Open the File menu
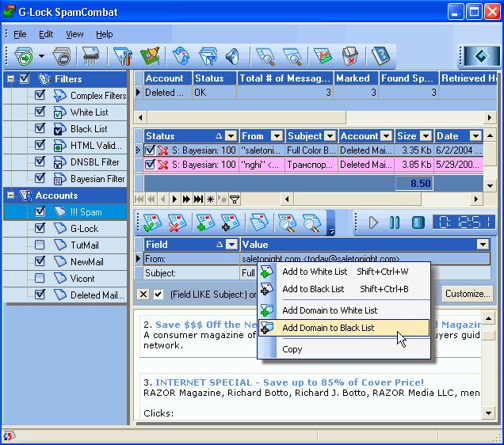This screenshot has height=445, width=504. 20,34
